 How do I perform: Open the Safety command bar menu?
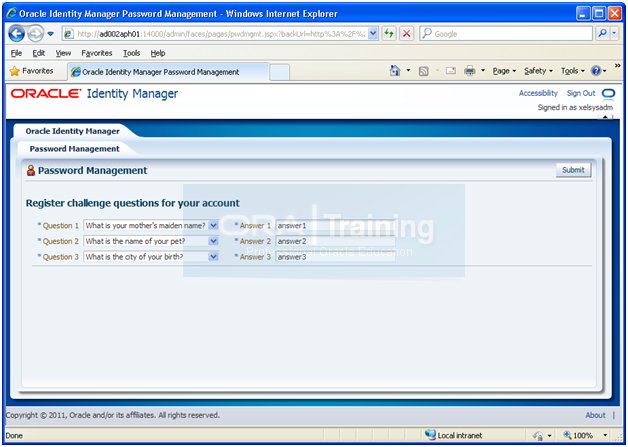pyautogui.click(x=538, y=71)
